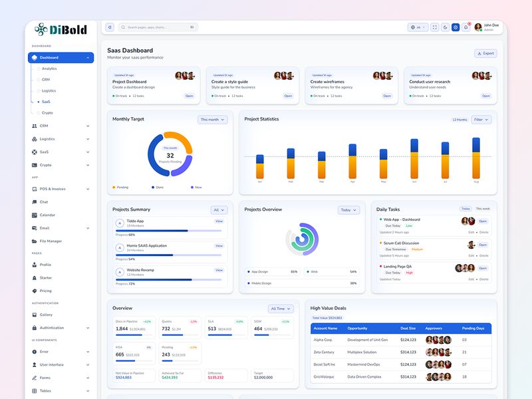Click the CRM people icon in the sidebar
The width and height of the screenshot is (532, 399).
pyautogui.click(x=35, y=126)
